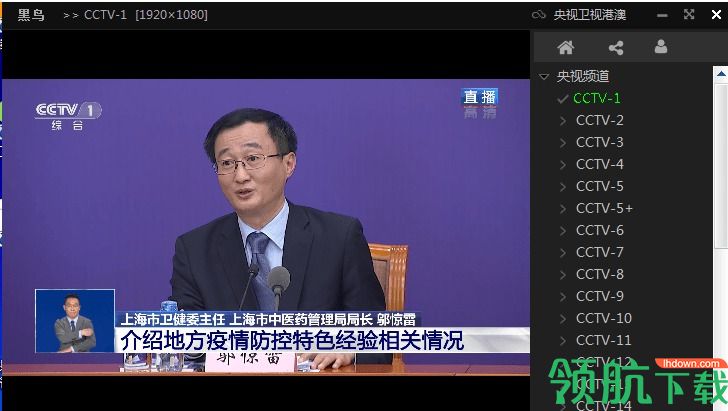Viewport: 728px width, 411px height.
Task: Toggle fullscreen with the expand icon
Action: point(689,14)
